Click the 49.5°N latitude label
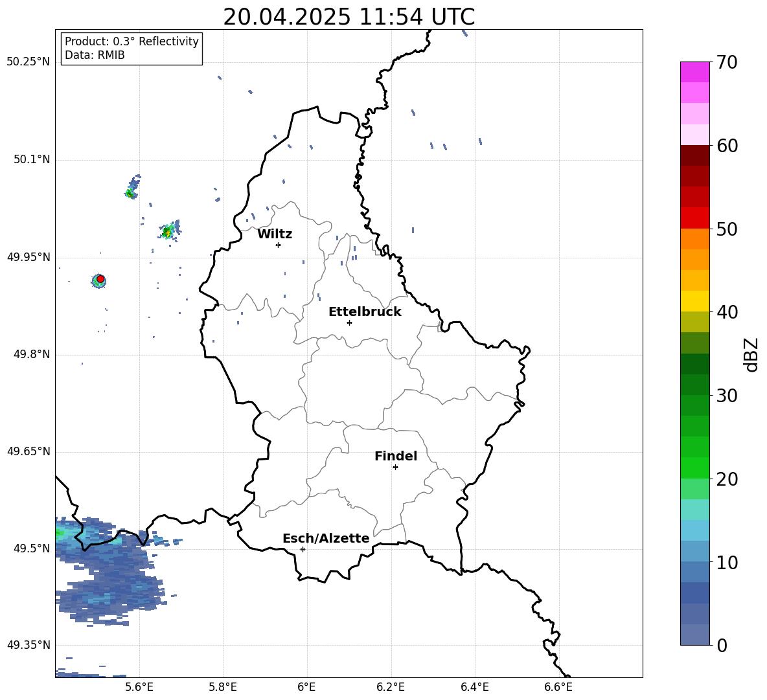Image resolution: width=767 pixels, height=700 pixels. pos(32,548)
